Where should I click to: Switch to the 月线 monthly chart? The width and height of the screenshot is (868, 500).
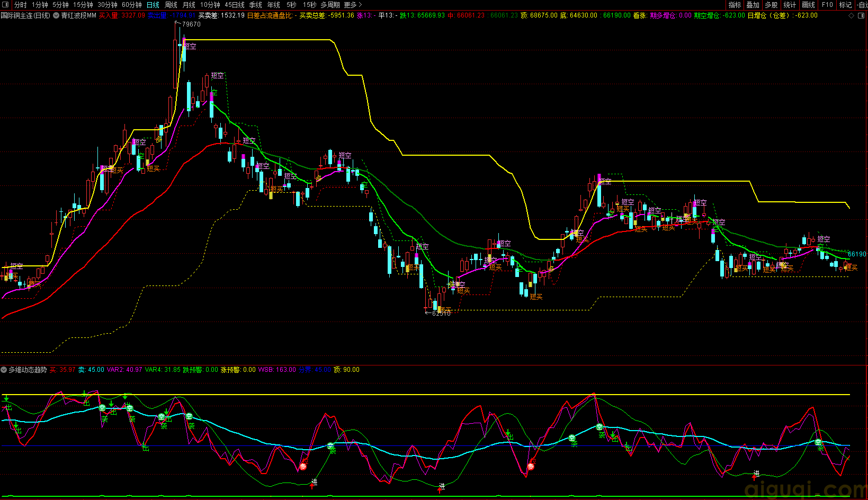click(x=189, y=5)
